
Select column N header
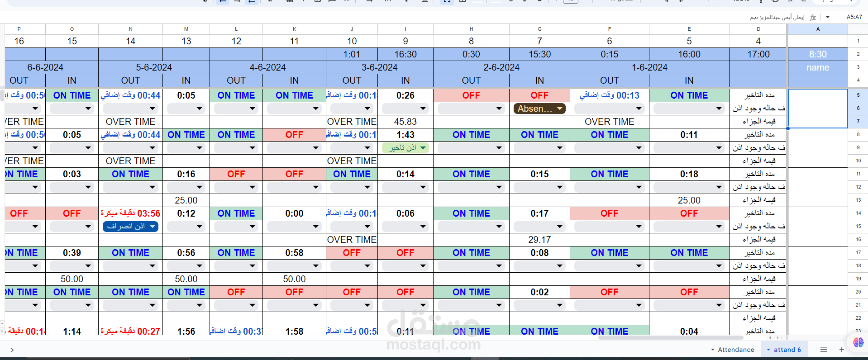click(x=130, y=29)
